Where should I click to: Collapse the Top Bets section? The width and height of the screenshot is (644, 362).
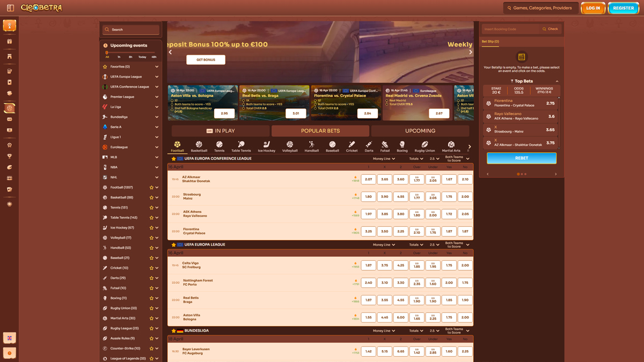pos(557,82)
